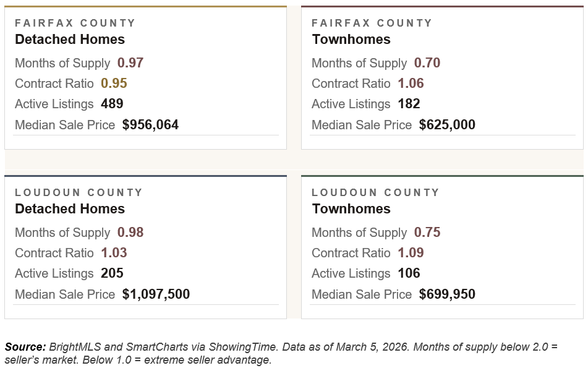Click the 1.03 contract ratio value
The height and width of the screenshot is (368, 588).
114,253
